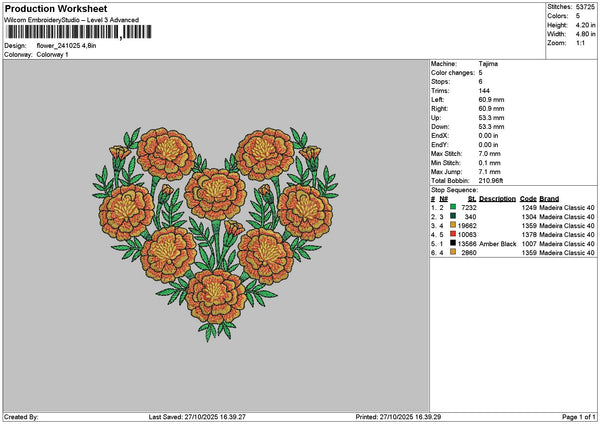Image resolution: width=600 pixels, height=424 pixels.
Task: Click the Machine value 'Tajima'
Action: point(488,64)
